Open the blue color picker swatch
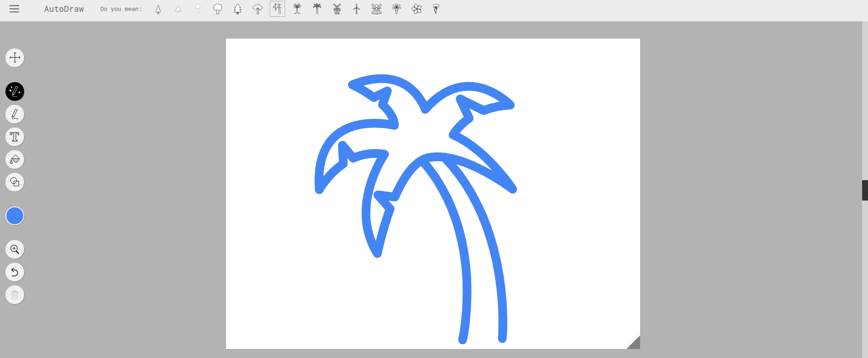The width and height of the screenshot is (868, 358). 15,216
